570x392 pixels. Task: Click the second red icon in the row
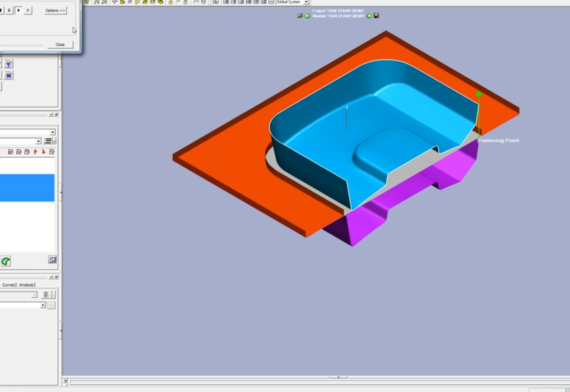click(x=19, y=152)
